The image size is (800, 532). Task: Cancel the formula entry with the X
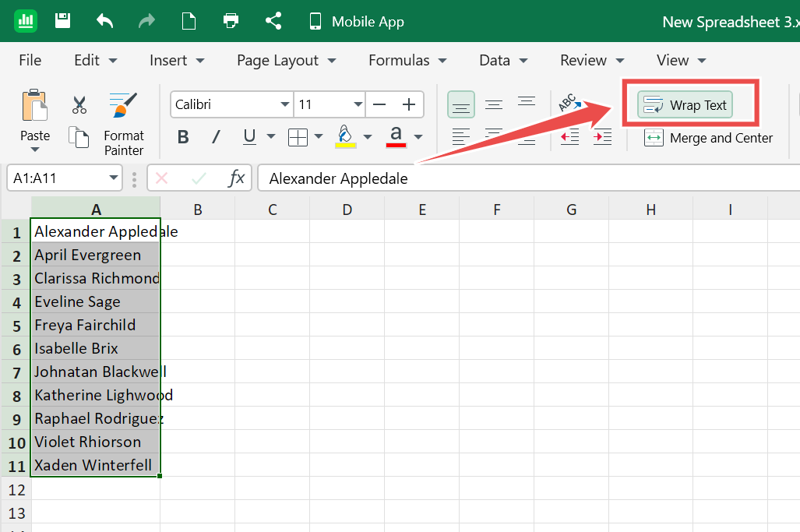click(x=162, y=178)
